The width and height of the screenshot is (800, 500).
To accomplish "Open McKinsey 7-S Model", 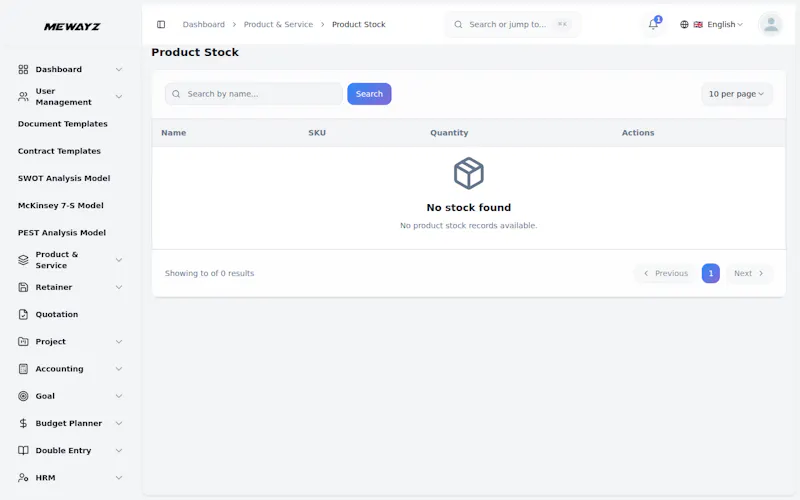I will [61, 206].
